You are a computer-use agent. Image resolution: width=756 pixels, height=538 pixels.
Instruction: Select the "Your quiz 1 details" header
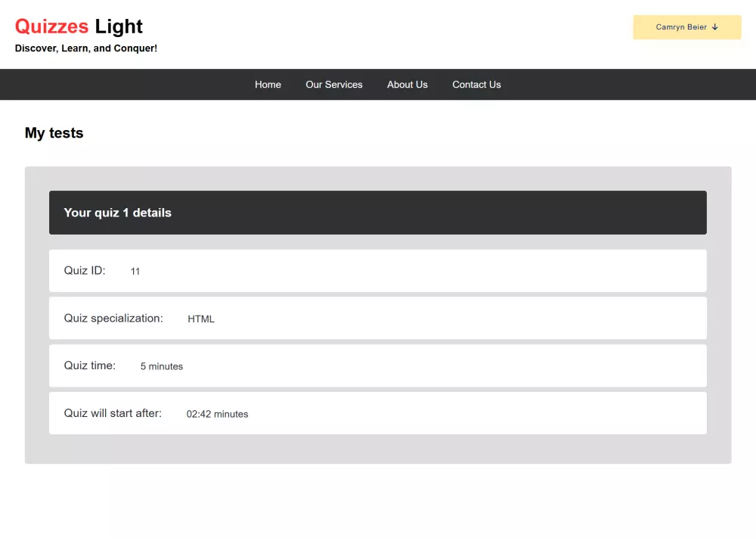point(118,213)
